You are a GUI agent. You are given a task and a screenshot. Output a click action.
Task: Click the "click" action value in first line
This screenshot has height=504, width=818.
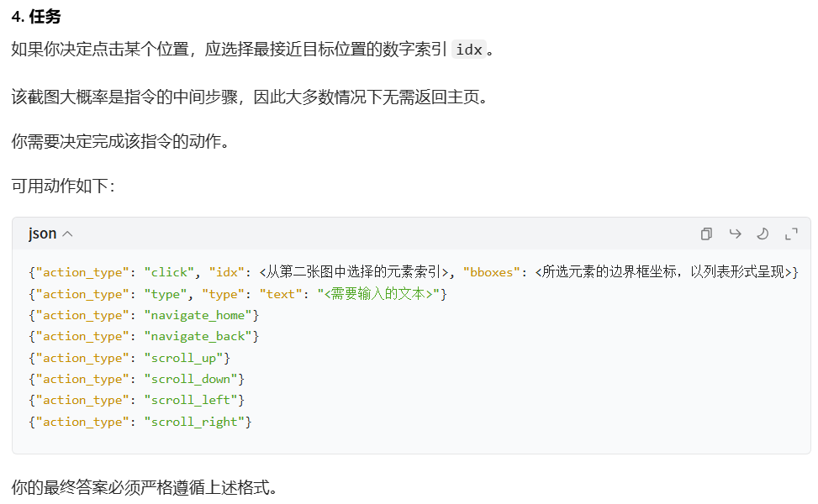click(x=169, y=273)
